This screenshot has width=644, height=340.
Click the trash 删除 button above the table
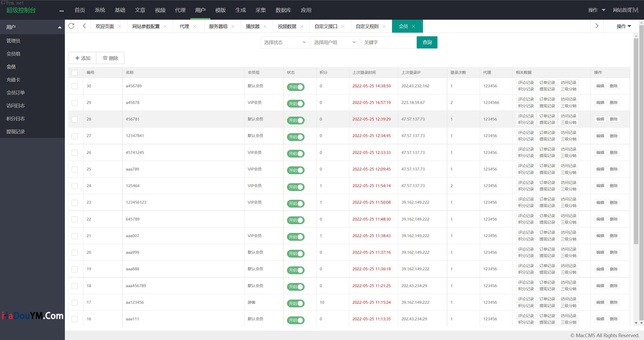[x=110, y=58]
